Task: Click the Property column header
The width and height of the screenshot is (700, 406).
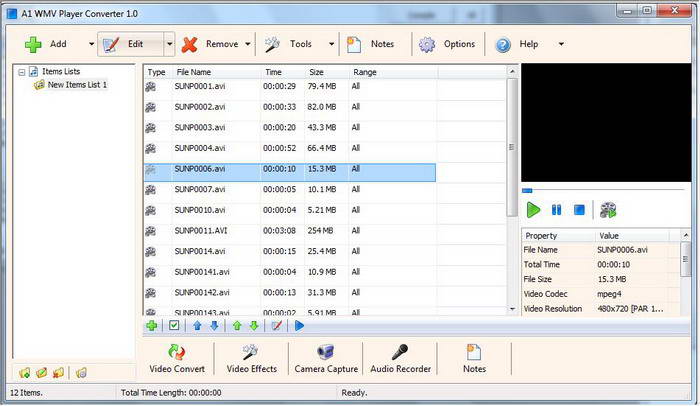Action: pyautogui.click(x=558, y=236)
